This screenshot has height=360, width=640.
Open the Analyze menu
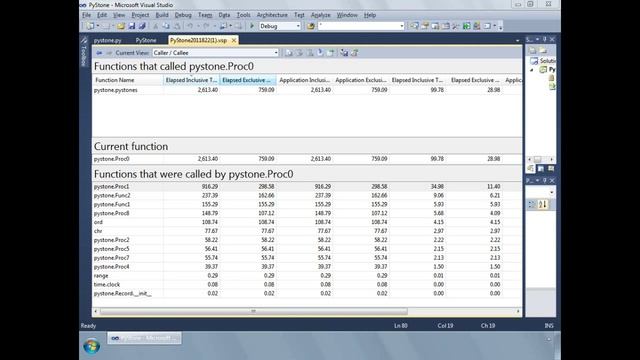[320, 15]
